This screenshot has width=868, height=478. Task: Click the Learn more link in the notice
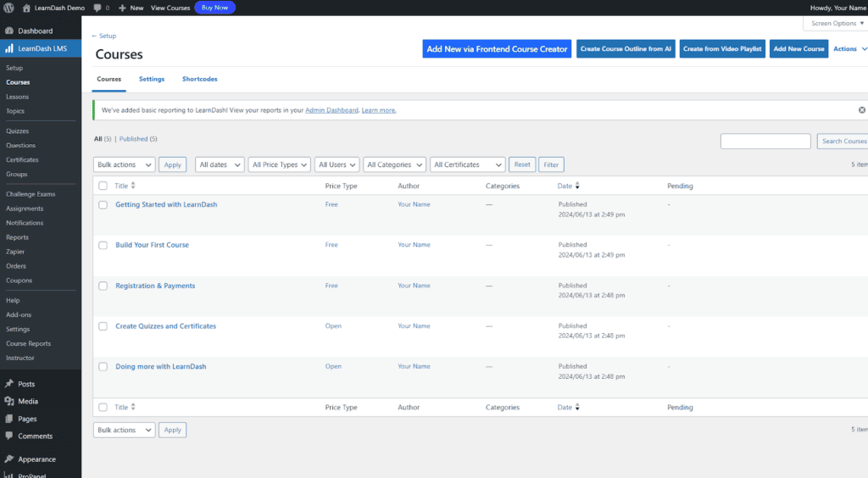tap(379, 110)
